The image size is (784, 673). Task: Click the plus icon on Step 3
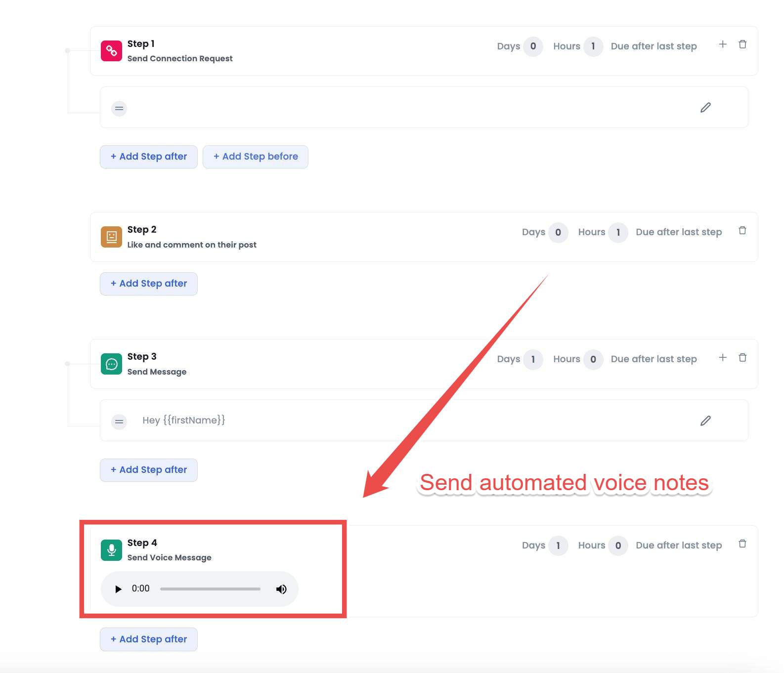click(x=723, y=357)
